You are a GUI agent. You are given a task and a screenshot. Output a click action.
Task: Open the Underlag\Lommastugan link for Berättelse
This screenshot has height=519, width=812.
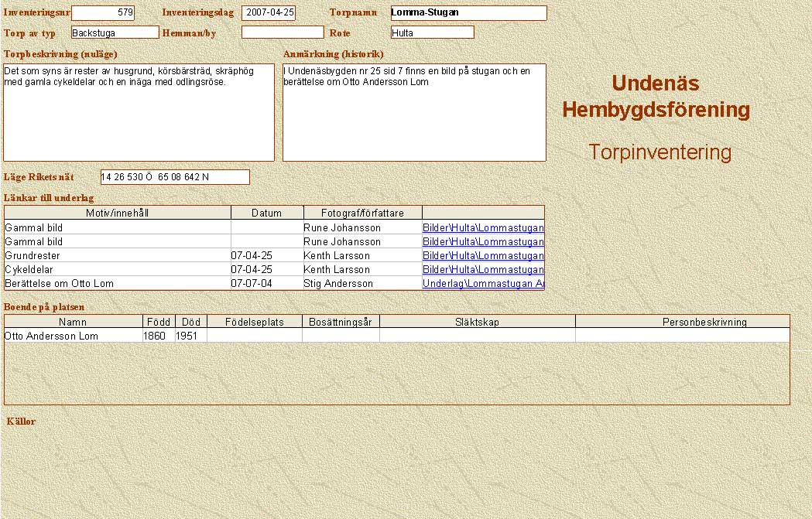[x=483, y=284]
